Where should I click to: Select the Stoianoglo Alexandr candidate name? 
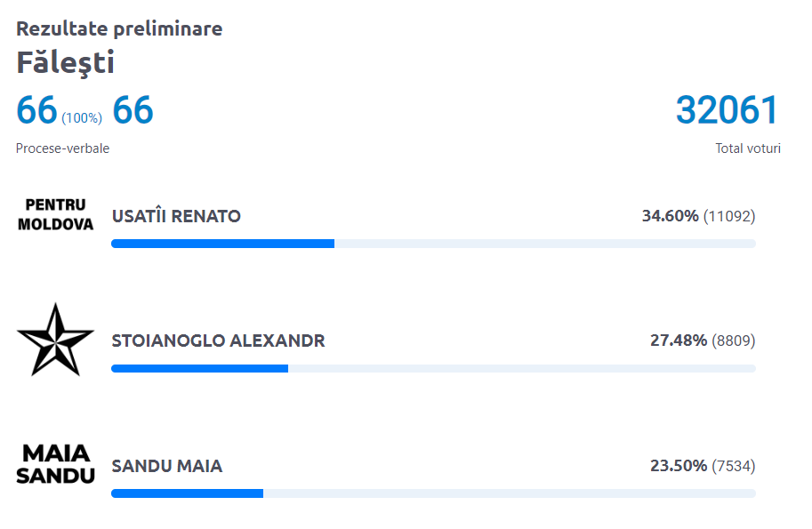(218, 341)
